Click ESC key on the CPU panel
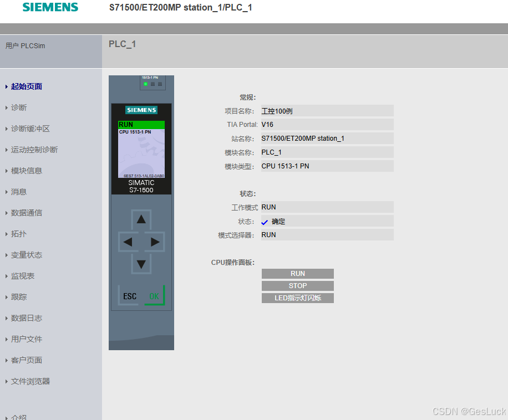 pos(130,296)
